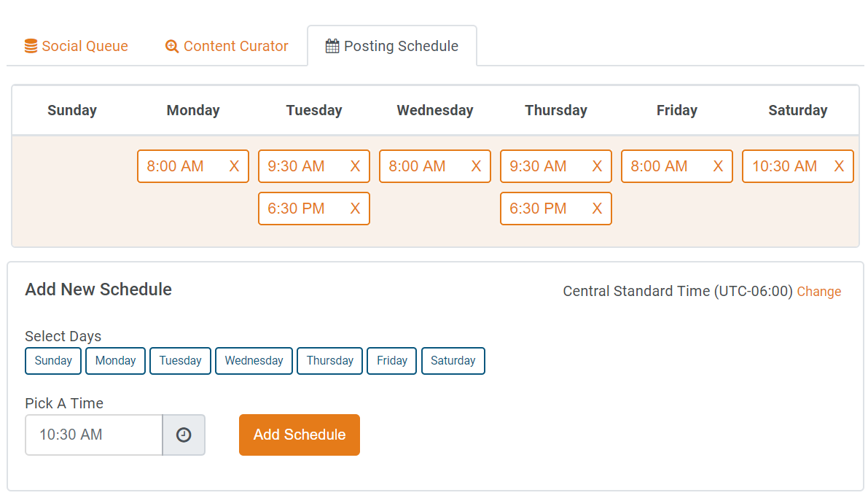
Task: Delete Thursday 6:30 PM slot X
Action: point(597,209)
